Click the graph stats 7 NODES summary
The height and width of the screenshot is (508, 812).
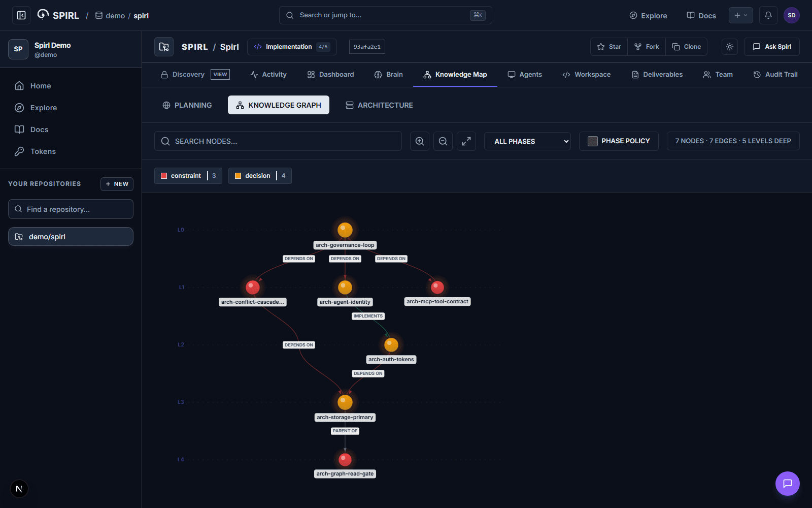click(x=733, y=141)
